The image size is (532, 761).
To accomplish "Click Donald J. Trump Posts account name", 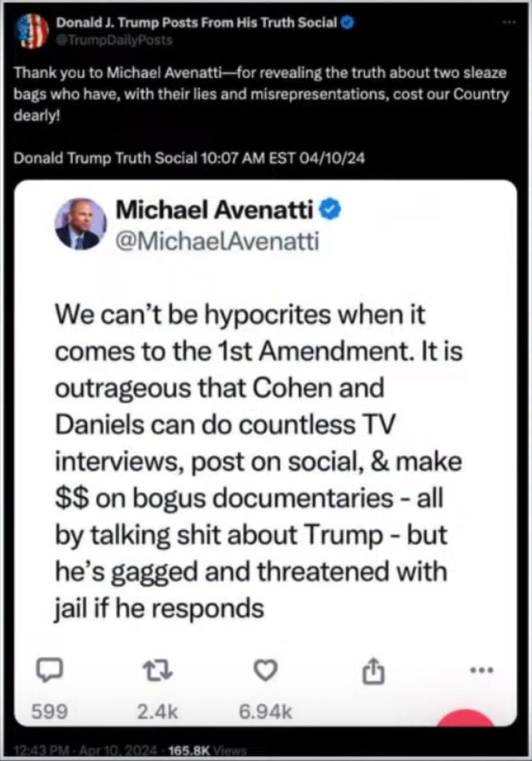I will pyautogui.click(x=196, y=22).
